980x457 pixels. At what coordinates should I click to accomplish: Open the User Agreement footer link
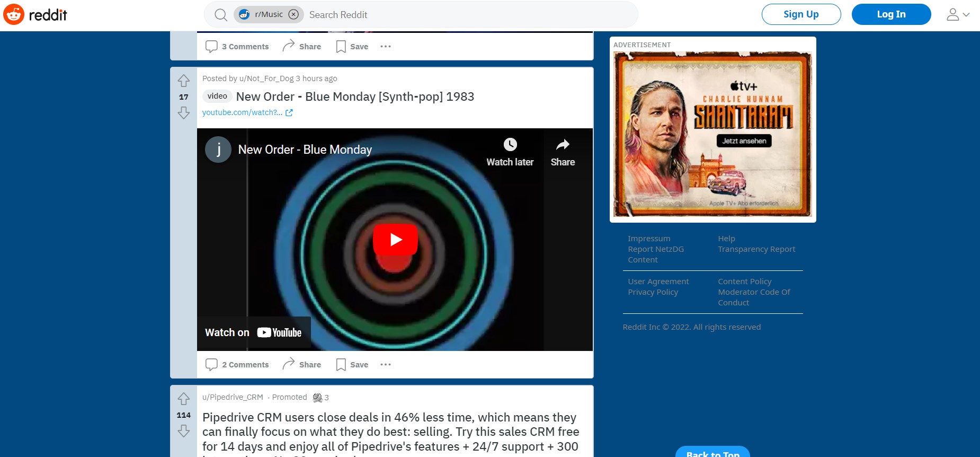tap(658, 282)
